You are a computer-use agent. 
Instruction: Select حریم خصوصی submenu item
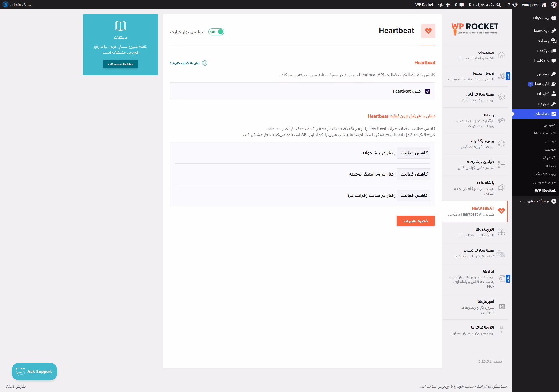click(x=544, y=182)
